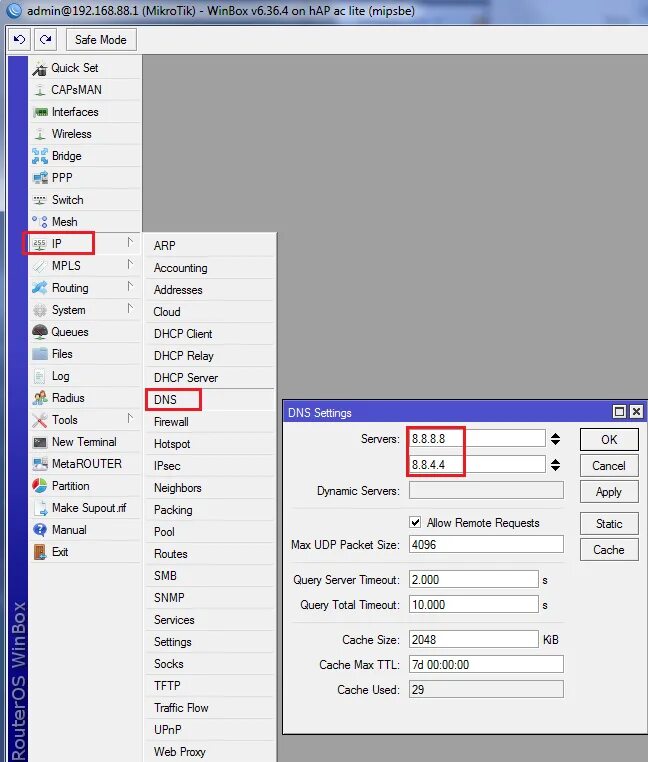Viewport: 648px width, 762px height.
Task: Open Wireless antenna icon
Action: (x=40, y=134)
